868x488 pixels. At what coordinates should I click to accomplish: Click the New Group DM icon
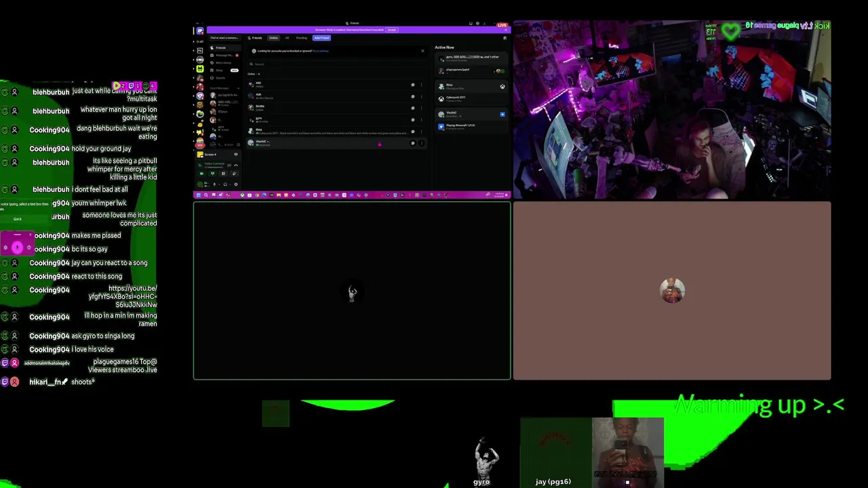505,38
